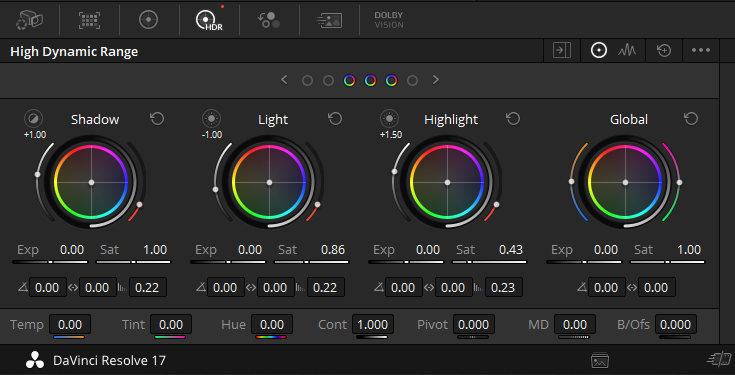Viewport: 735px width, 375px height.
Task: Open the Color Match palette
Action: click(x=89, y=20)
